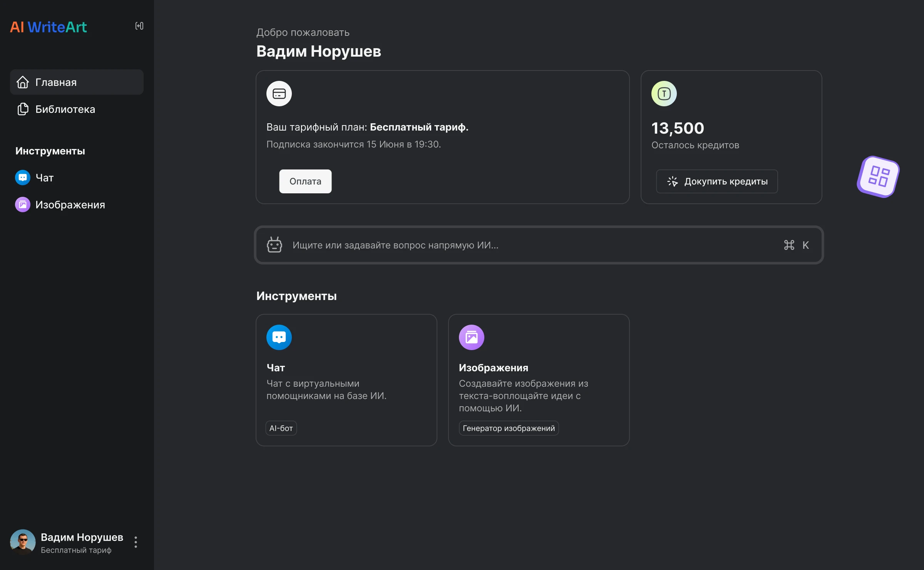This screenshot has height=570, width=924.
Task: Click the text Подписка закончится 15 Июня в 19:30
Action: (353, 144)
